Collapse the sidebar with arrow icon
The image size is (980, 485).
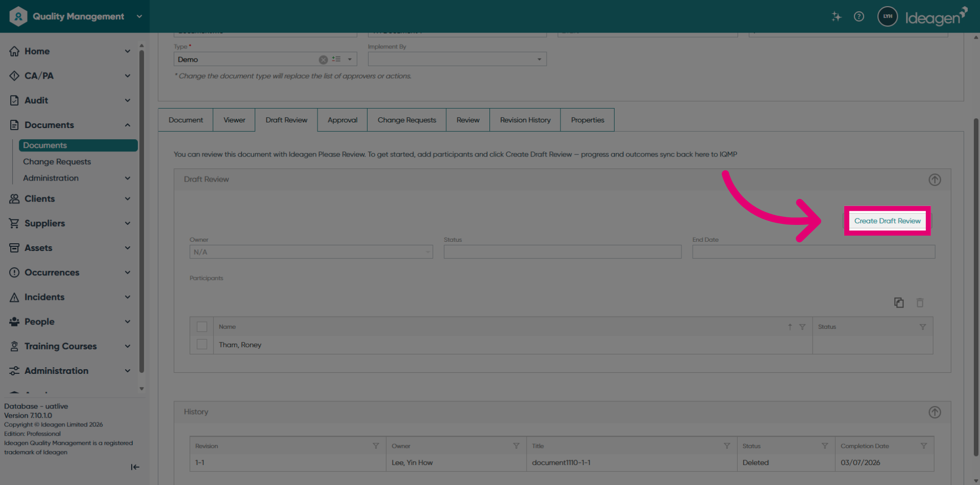click(135, 467)
